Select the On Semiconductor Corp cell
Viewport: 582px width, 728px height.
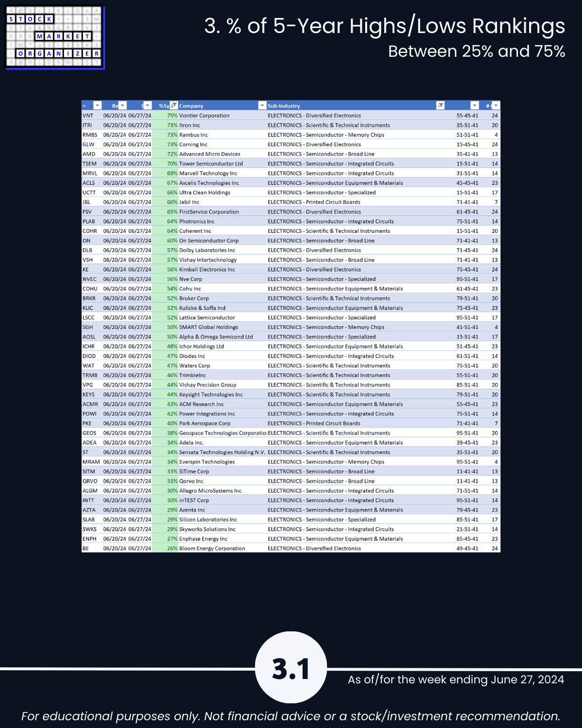209,240
